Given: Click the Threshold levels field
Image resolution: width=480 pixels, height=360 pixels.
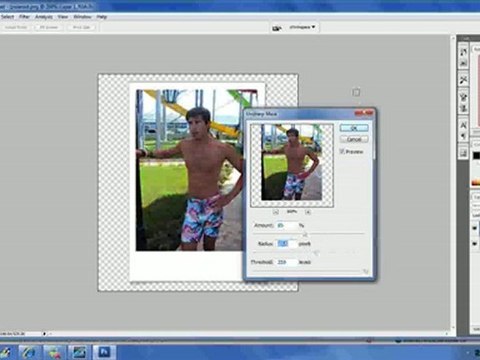Looking at the screenshot, I should [287, 262].
